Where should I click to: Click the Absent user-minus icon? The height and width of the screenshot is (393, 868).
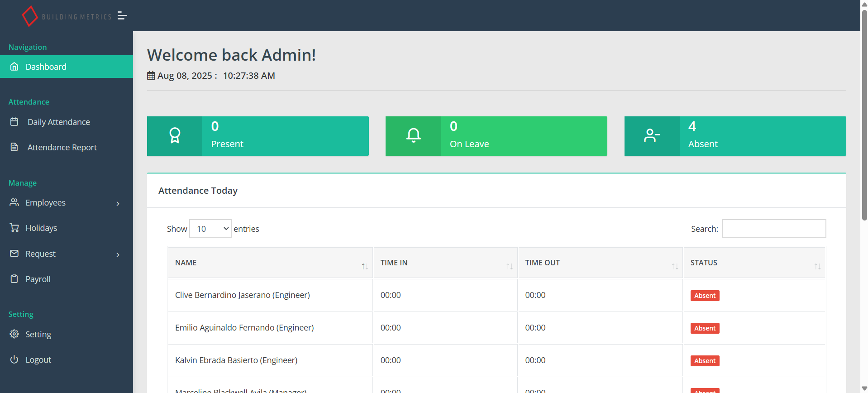pos(652,136)
